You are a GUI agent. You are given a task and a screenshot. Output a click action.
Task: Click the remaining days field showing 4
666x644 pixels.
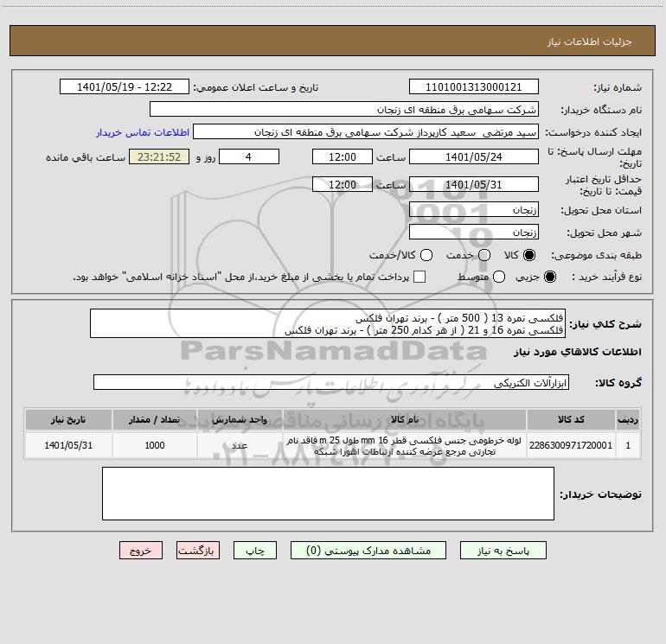coord(249,156)
